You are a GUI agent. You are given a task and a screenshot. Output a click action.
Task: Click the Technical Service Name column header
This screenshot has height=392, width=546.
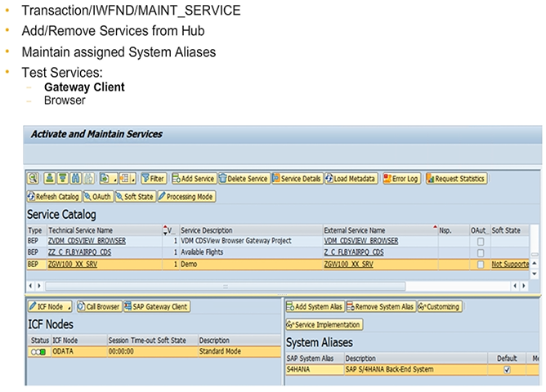click(80, 231)
